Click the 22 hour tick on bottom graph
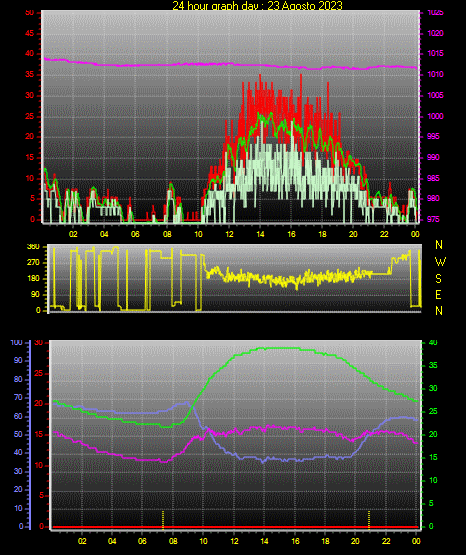 point(386,541)
